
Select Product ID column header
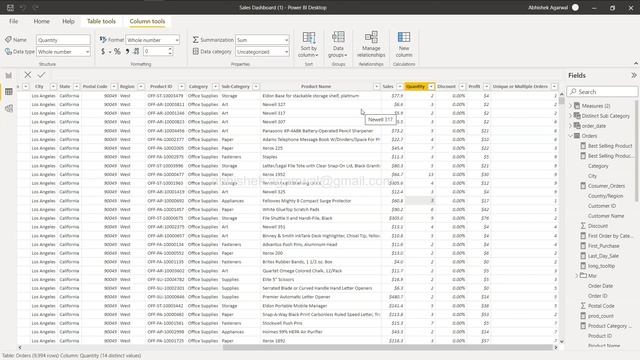[x=161, y=87]
